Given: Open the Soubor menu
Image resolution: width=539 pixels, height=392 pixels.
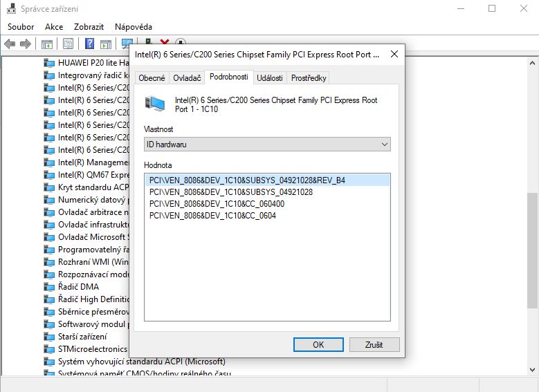Looking at the screenshot, I should (x=21, y=27).
